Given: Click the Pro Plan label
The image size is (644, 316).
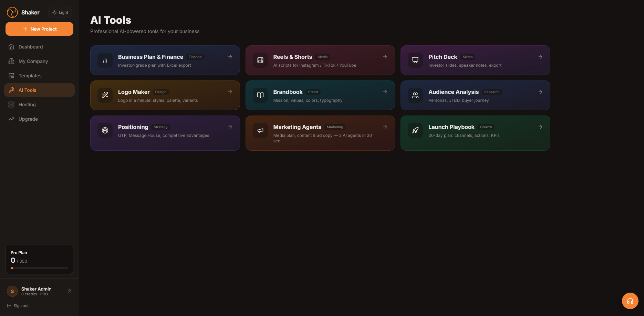Looking at the screenshot, I should 19,252.
